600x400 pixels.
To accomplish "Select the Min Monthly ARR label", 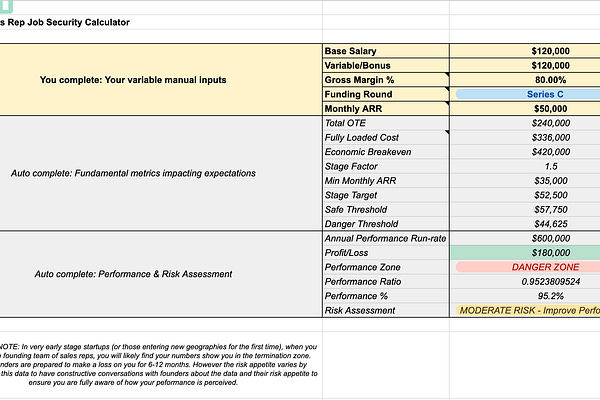I will tap(386, 181).
